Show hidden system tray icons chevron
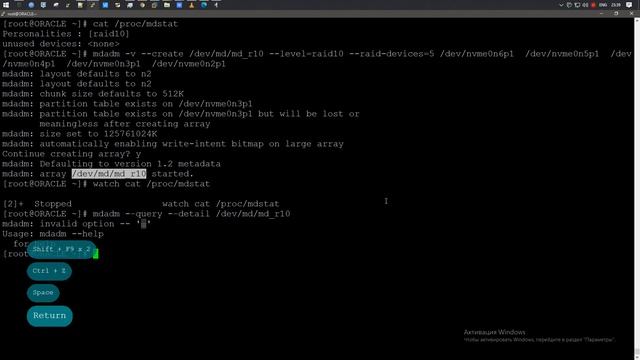Image resolution: width=640 pixels, height=360 pixels. tap(561, 5)
